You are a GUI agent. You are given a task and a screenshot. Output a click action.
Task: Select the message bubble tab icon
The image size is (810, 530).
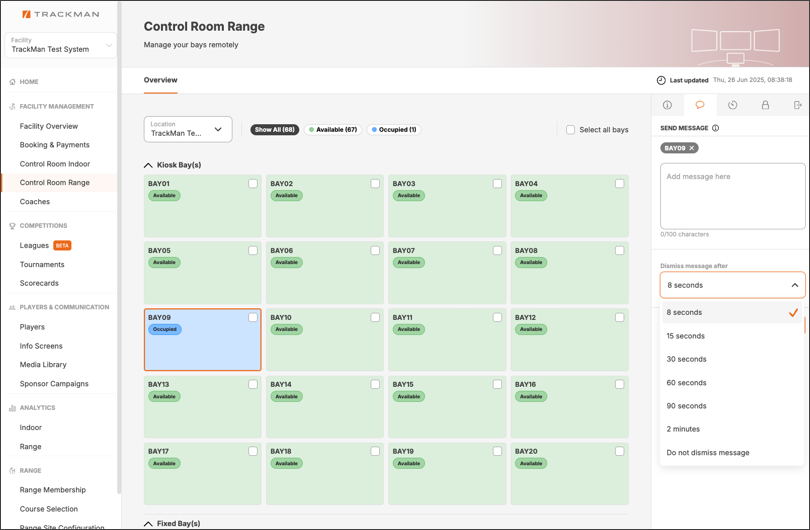699,105
